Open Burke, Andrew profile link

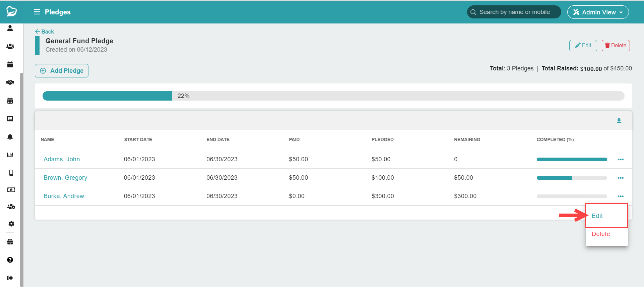(x=64, y=196)
